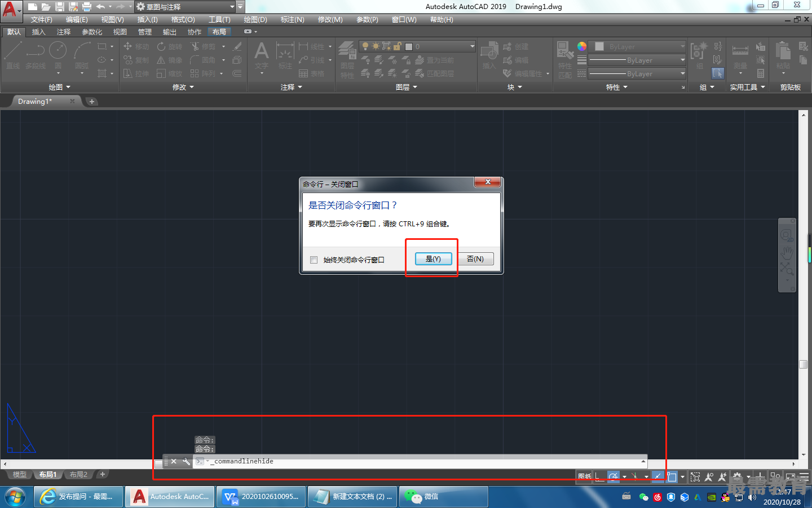
Task: Click the Undo arrow icon
Action: click(100, 7)
